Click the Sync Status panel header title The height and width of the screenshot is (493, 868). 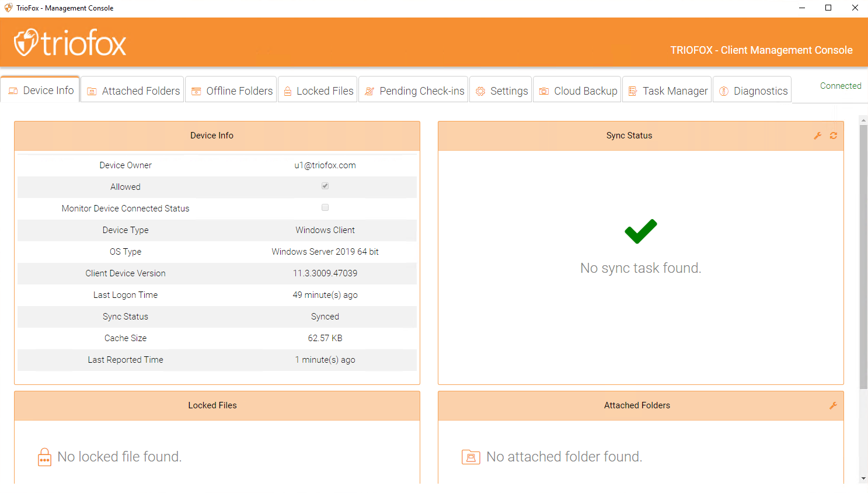pos(629,136)
